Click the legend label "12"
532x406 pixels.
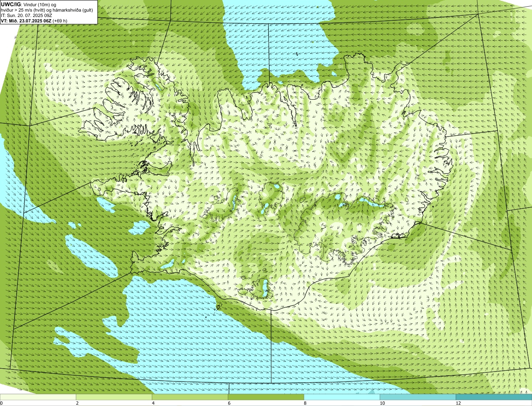458,403
